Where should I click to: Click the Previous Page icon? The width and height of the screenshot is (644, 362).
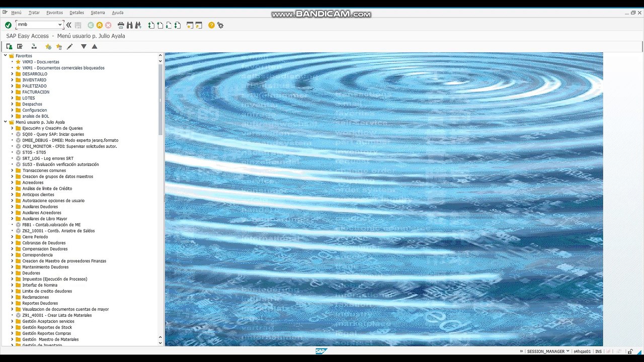point(159,25)
